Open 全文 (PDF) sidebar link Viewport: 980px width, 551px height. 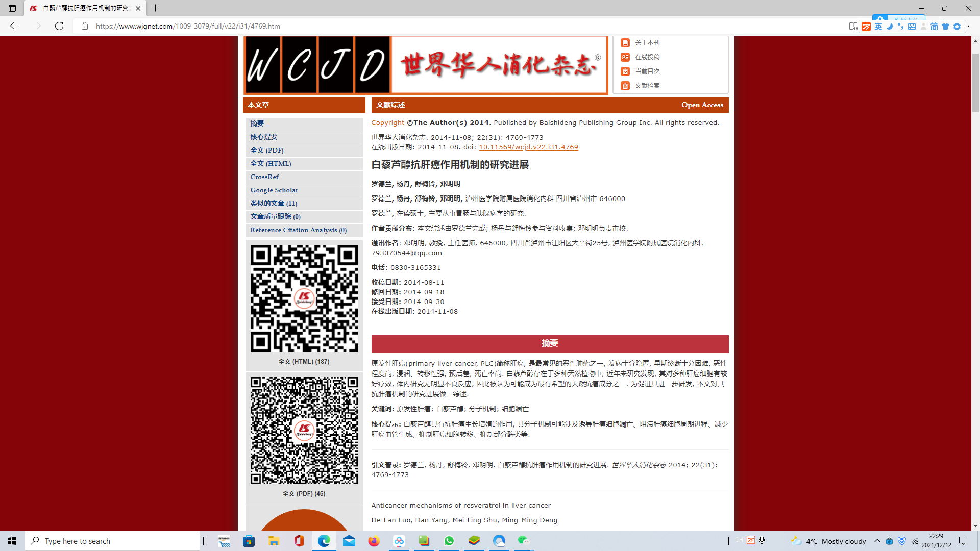[267, 150]
